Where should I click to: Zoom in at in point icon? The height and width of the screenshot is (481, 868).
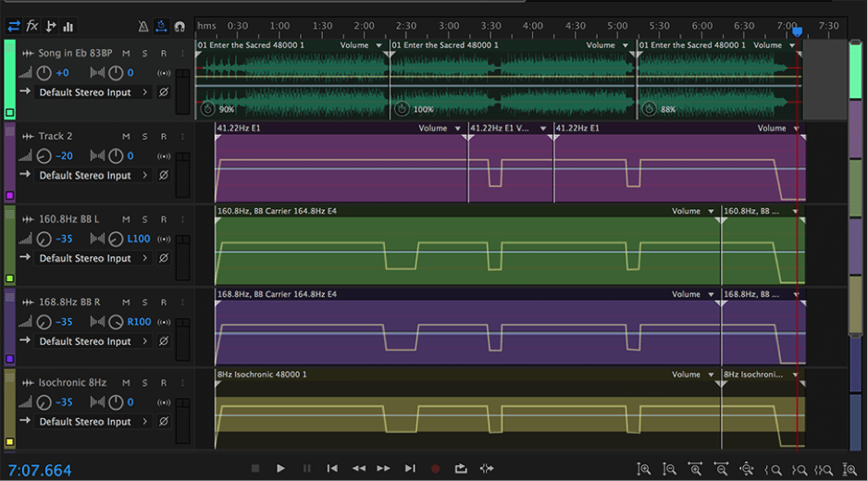pyautogui.click(x=773, y=470)
